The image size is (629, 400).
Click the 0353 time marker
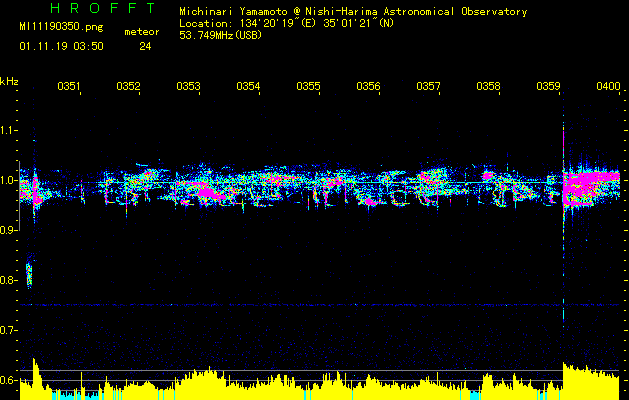click(x=189, y=86)
